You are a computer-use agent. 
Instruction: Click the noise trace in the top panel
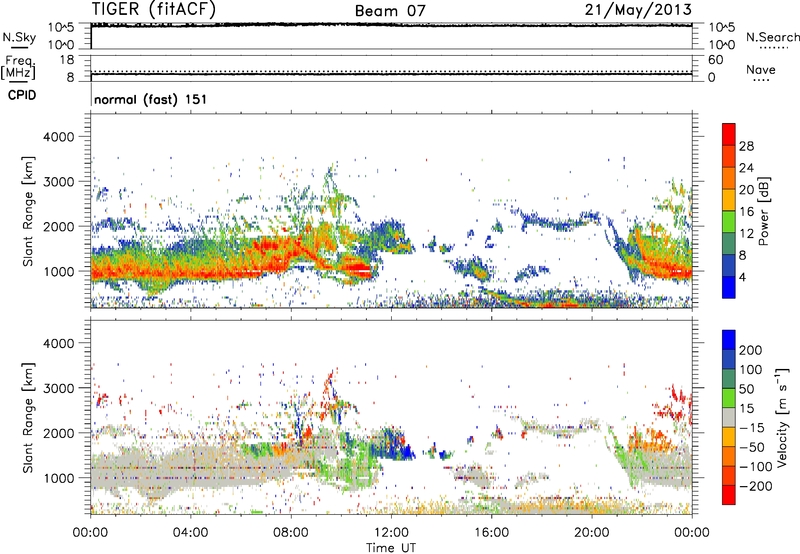(x=391, y=24)
